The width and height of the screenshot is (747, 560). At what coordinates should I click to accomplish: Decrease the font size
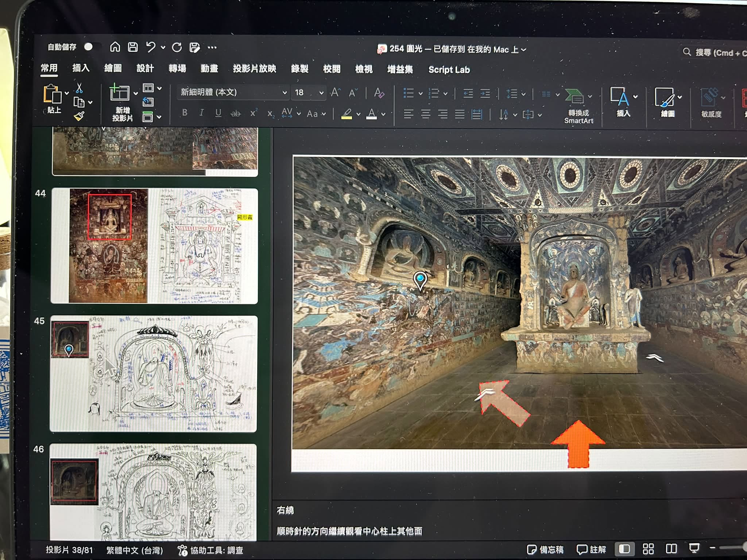tap(353, 93)
